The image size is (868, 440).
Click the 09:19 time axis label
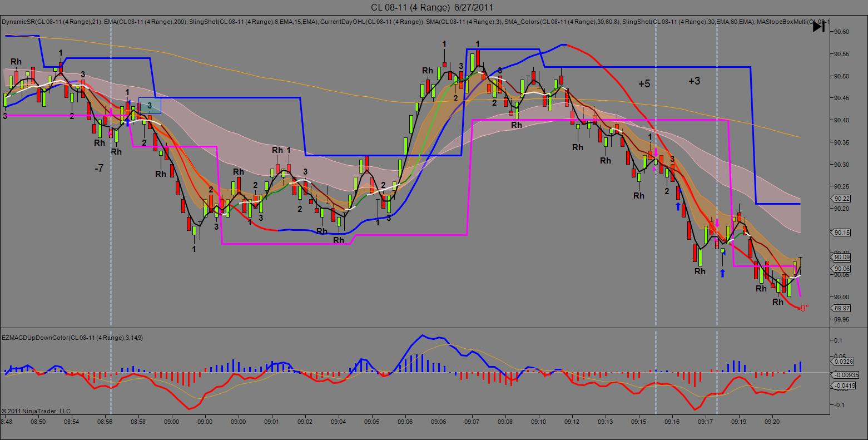739,422
